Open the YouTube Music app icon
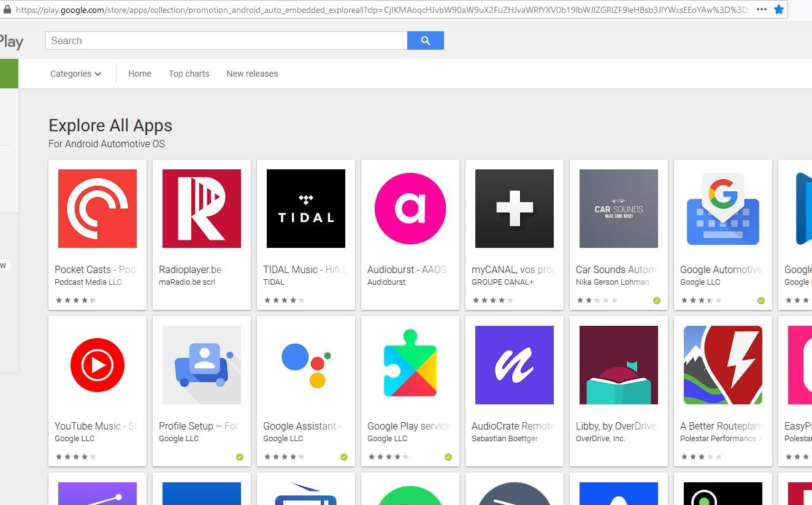This screenshot has height=505, width=812. (x=98, y=365)
